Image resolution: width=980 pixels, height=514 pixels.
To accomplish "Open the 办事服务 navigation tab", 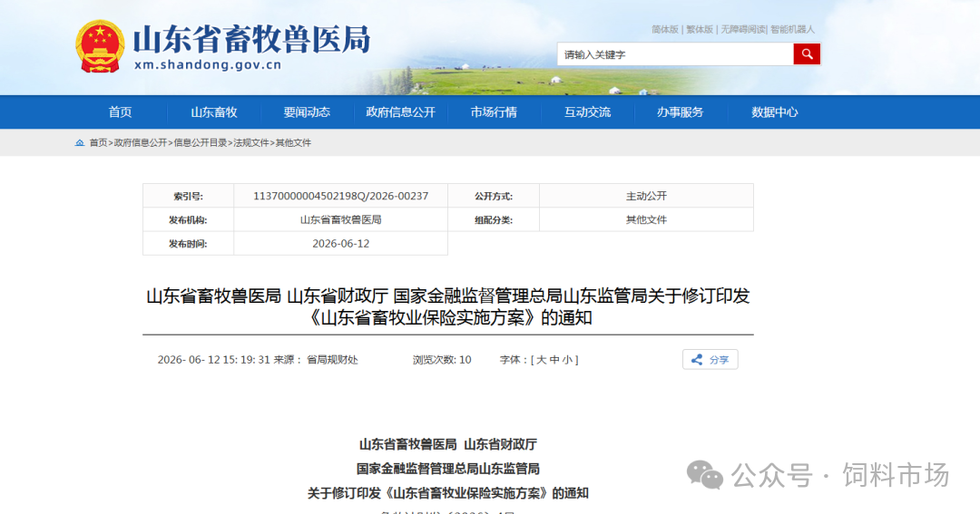I will click(x=680, y=112).
